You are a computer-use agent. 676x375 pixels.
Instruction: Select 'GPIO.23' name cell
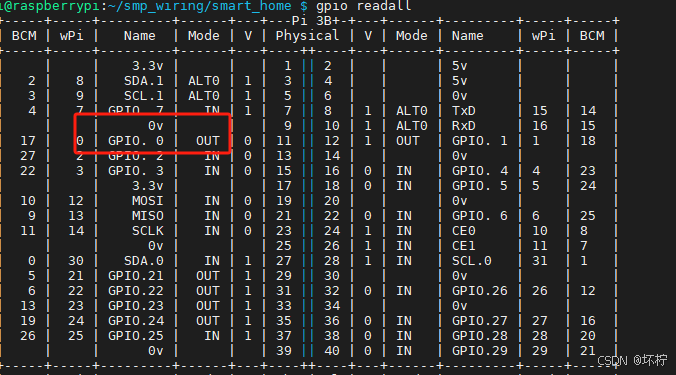click(x=136, y=306)
